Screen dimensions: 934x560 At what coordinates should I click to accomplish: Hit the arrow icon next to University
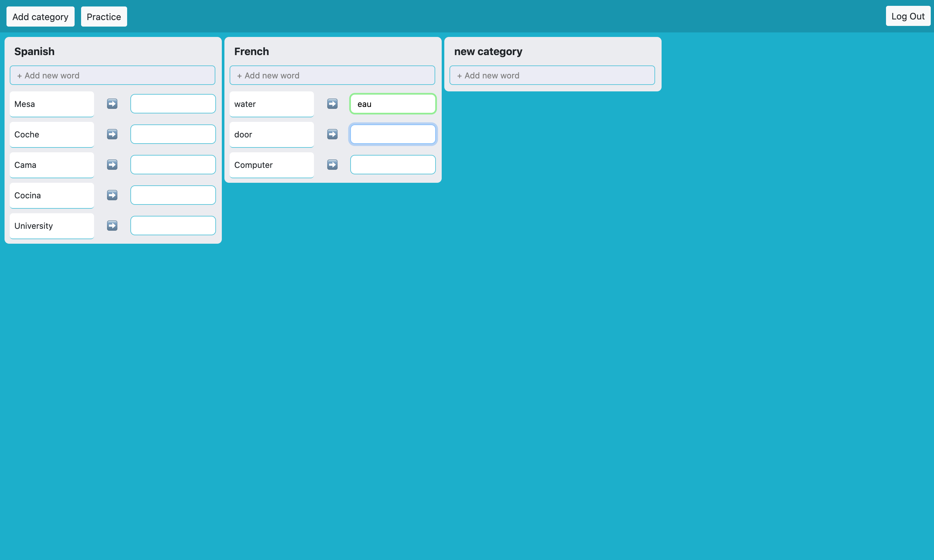click(112, 226)
